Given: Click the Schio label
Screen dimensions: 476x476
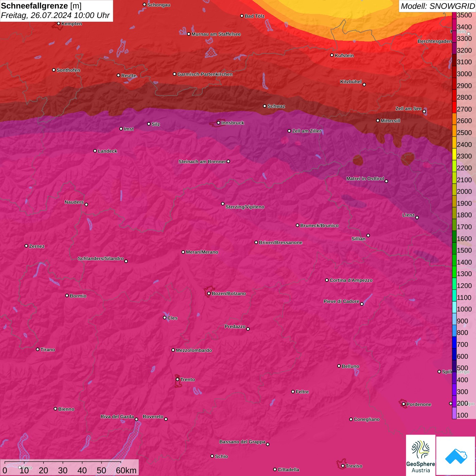Looking at the screenshot, I should 221,456.
